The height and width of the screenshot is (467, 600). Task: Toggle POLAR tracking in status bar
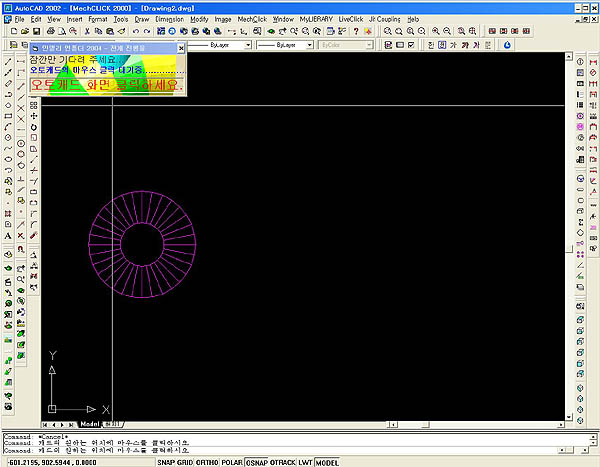pyautogui.click(x=232, y=462)
